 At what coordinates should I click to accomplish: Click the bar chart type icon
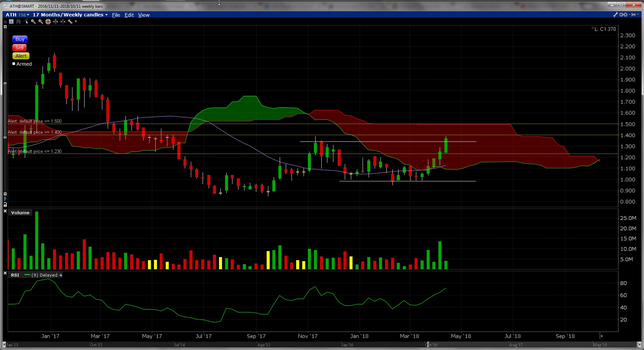coord(18,21)
